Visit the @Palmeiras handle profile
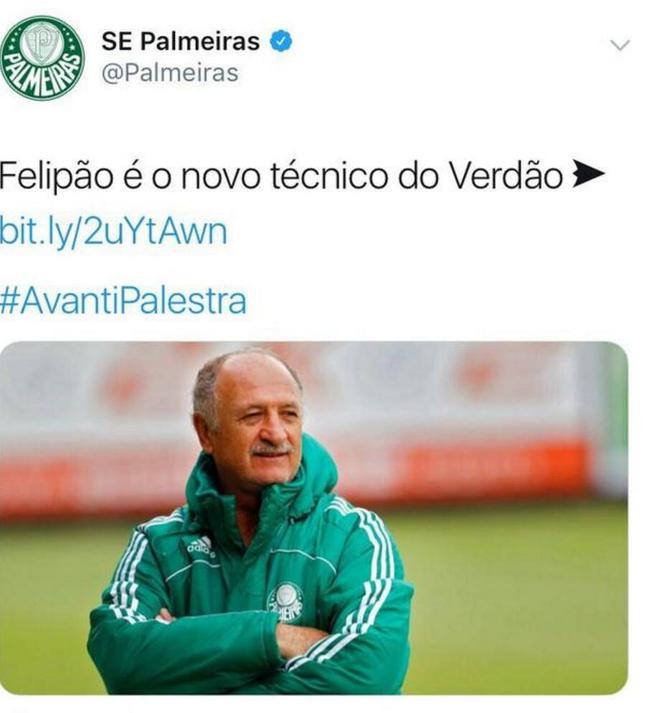Image resolution: width=650 pixels, height=713 pixels. tap(170, 73)
